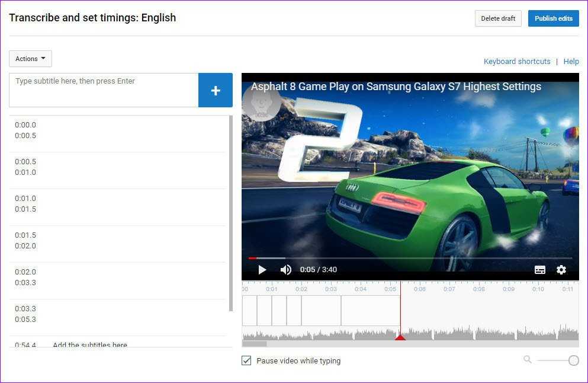Click the red playhead marker triangle

tap(400, 337)
